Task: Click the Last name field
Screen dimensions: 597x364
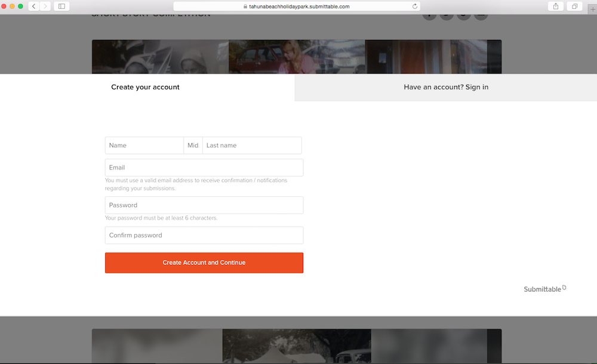Action: tap(252, 146)
